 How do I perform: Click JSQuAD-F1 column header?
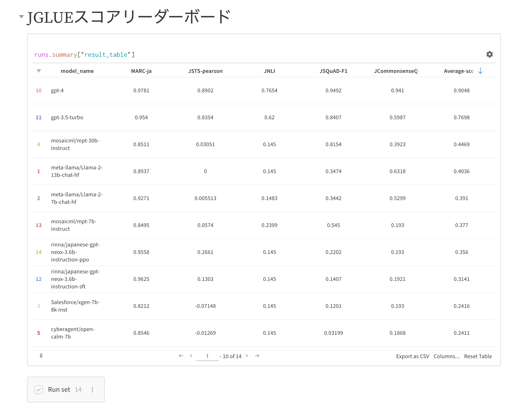333,71
